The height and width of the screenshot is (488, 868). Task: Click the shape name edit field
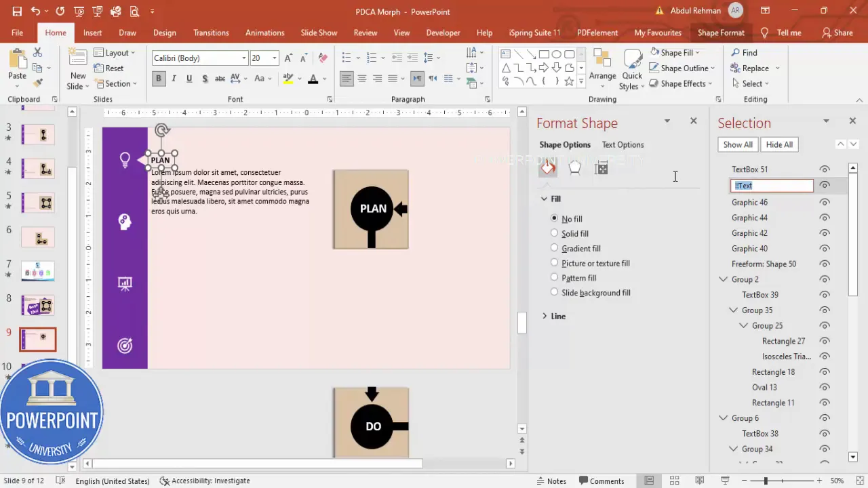[x=772, y=185]
